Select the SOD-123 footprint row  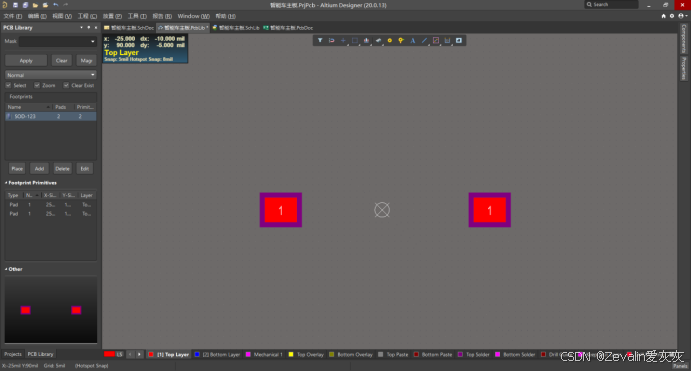point(51,116)
